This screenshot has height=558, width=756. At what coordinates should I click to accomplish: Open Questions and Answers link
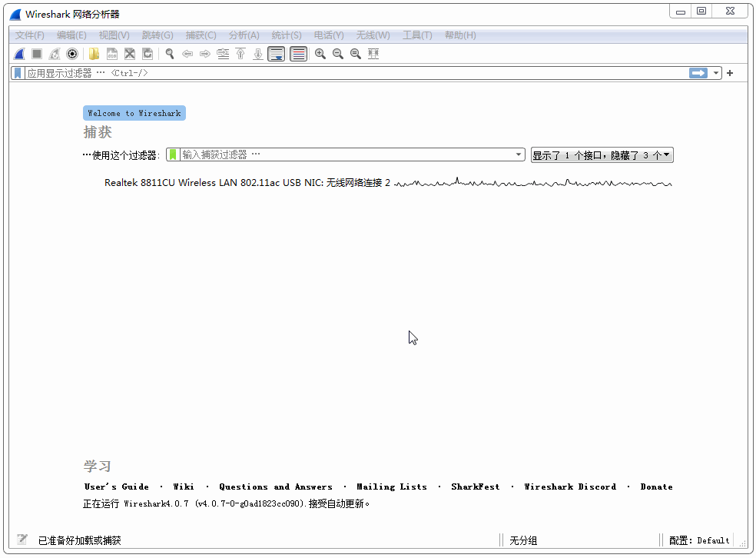pyautogui.click(x=275, y=487)
